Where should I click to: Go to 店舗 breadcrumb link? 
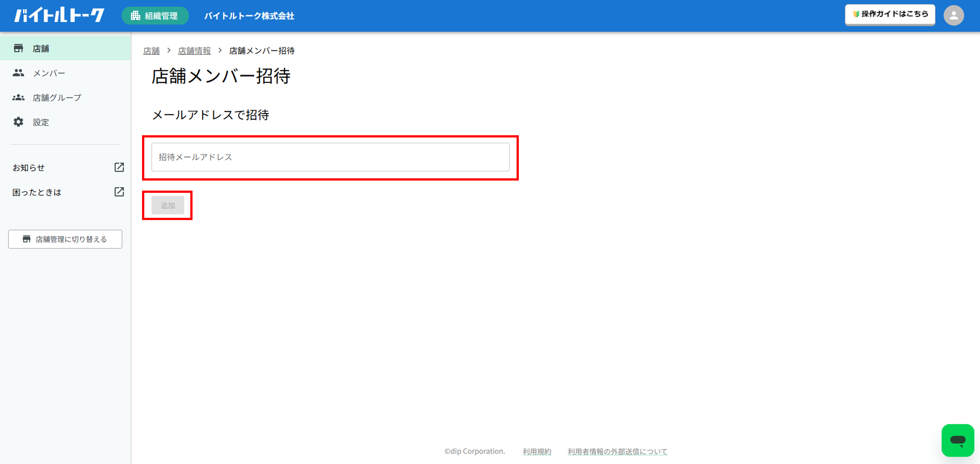click(x=151, y=51)
